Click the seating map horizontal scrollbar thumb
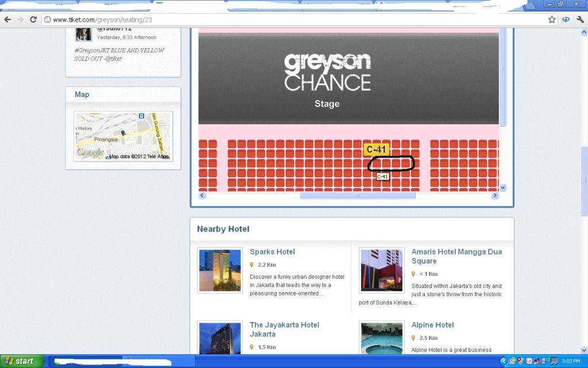The height and width of the screenshot is (368, 588). (357, 195)
